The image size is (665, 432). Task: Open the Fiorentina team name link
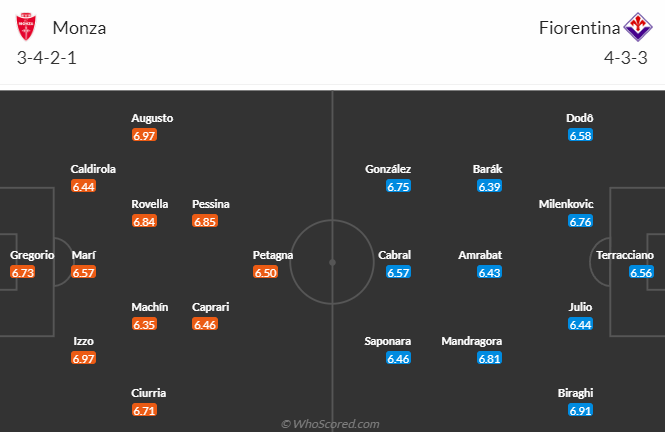pos(573,28)
